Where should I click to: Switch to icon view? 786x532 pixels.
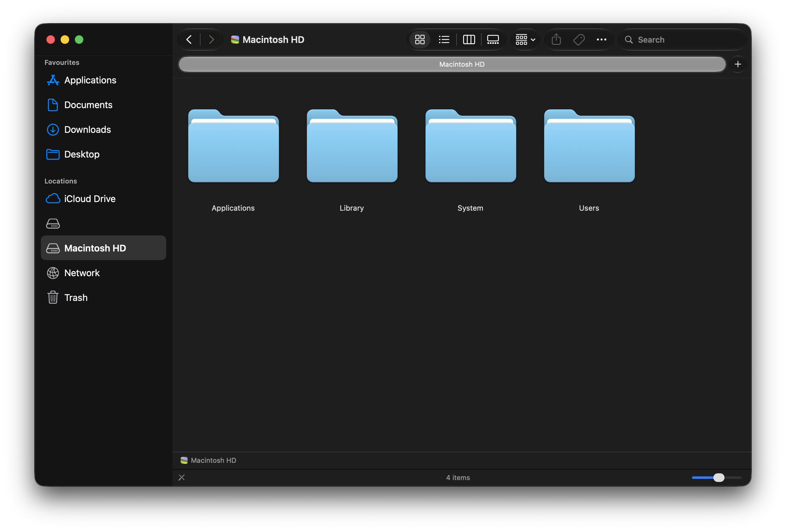pyautogui.click(x=420, y=40)
